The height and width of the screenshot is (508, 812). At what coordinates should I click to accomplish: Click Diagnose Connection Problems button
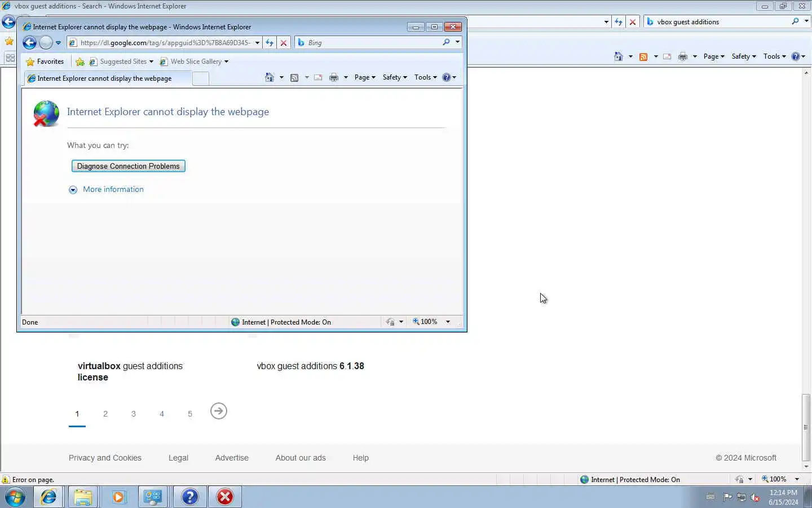[x=129, y=166]
